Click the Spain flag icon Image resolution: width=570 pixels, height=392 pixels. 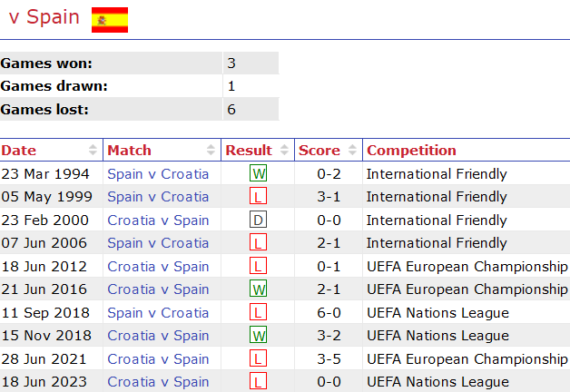point(110,19)
